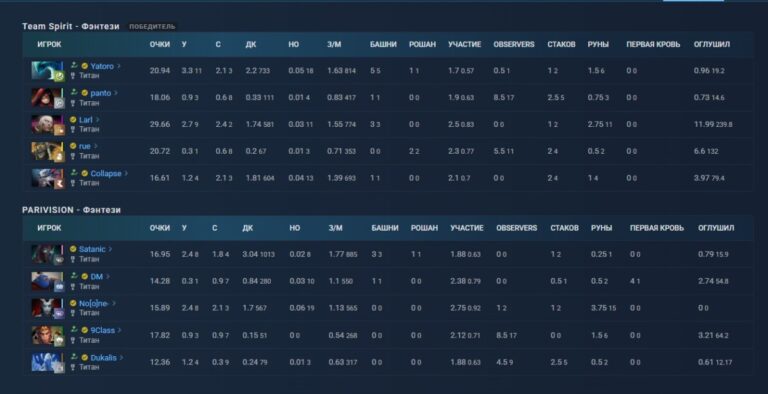Click PARIVISION's ПЕРВАЯ КРОВЬ column header
Screen dimensions: 768x394
pyautogui.click(x=657, y=228)
